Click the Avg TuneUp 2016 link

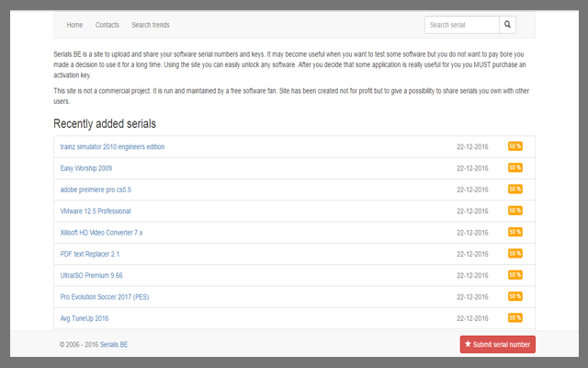point(85,318)
